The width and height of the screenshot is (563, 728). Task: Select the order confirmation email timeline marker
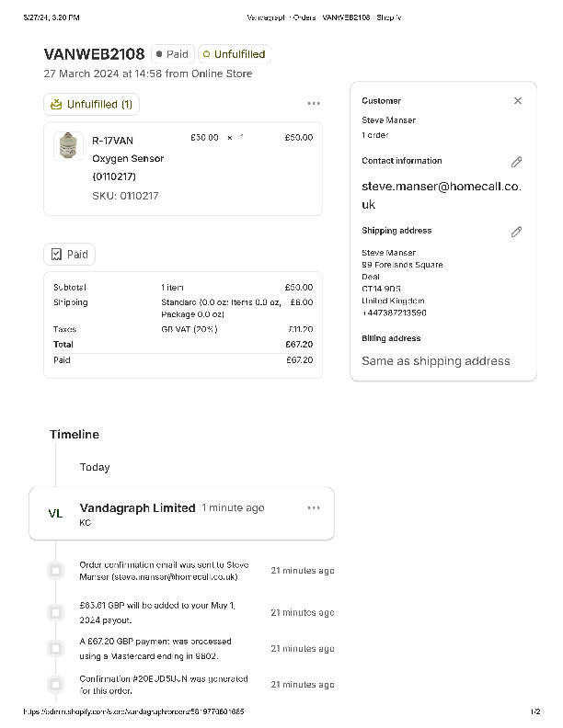pyautogui.click(x=55, y=571)
